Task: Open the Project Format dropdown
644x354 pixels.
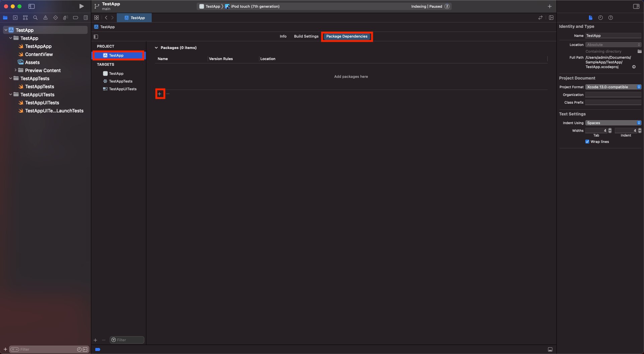Action: click(x=613, y=87)
